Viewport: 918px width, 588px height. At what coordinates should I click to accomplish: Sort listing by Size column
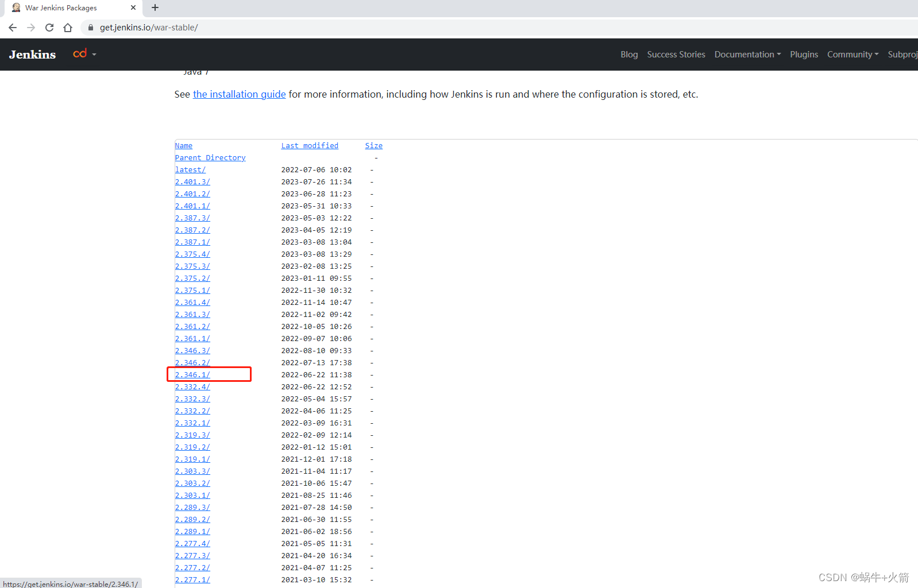373,146
